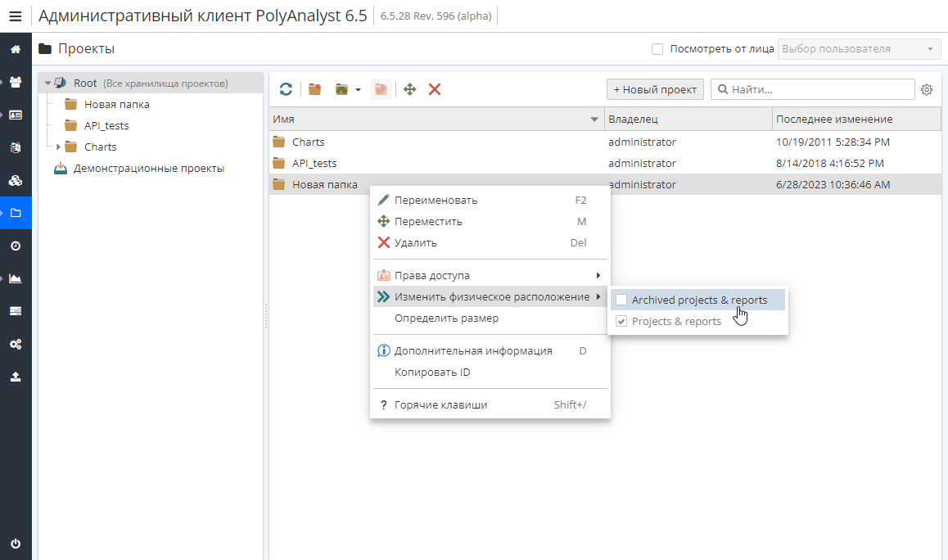Select API_tests in the tree
The width and height of the screenshot is (948, 560).
pos(106,126)
